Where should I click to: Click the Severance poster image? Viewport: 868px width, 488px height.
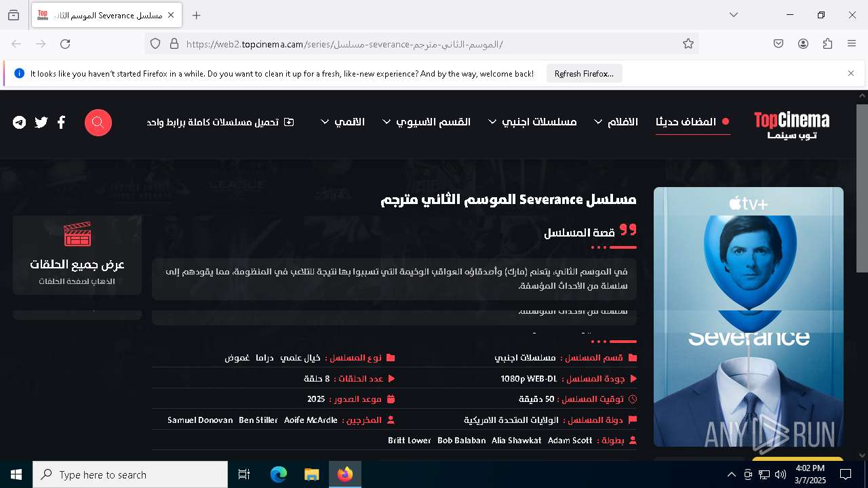749,317
